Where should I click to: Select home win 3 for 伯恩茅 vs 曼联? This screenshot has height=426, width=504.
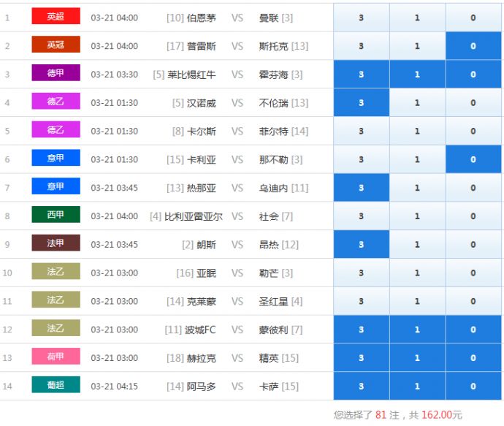361,18
